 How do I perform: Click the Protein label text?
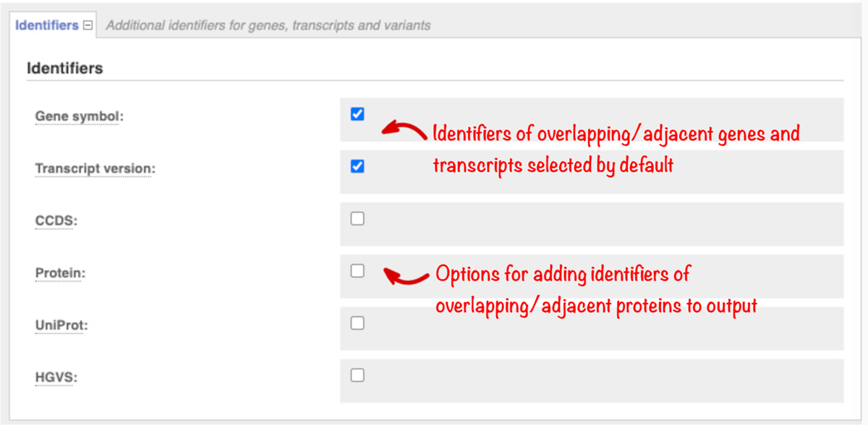tap(60, 274)
